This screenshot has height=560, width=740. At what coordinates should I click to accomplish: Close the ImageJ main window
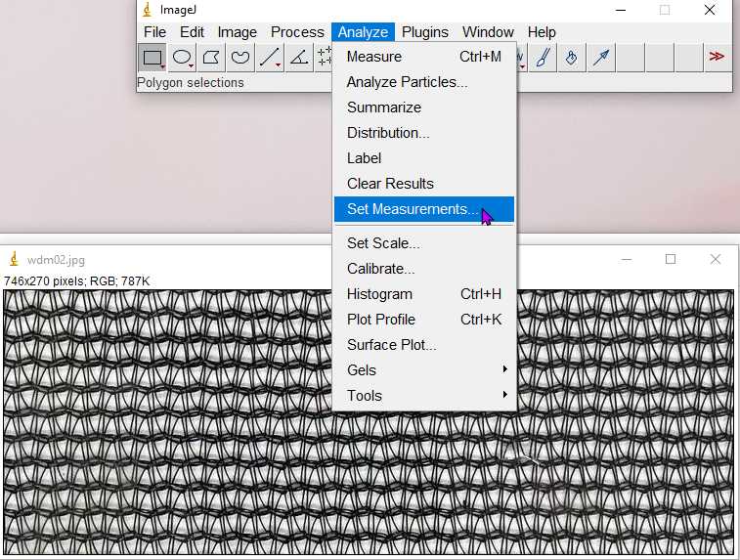click(x=710, y=10)
